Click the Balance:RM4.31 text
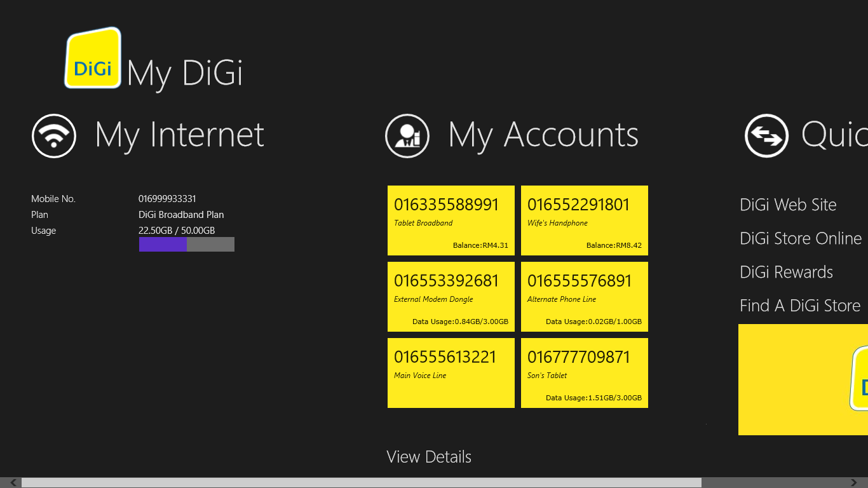868x488 pixels. coord(480,245)
